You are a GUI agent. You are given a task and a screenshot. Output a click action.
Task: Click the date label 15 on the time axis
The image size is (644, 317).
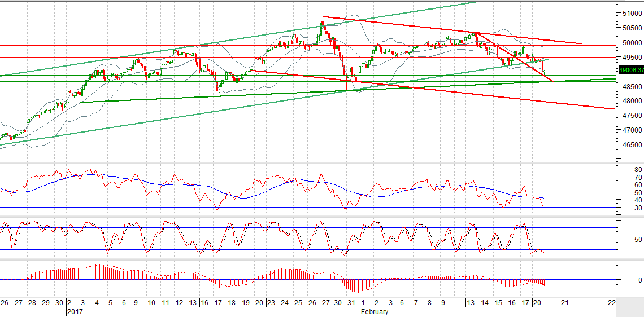point(498,303)
